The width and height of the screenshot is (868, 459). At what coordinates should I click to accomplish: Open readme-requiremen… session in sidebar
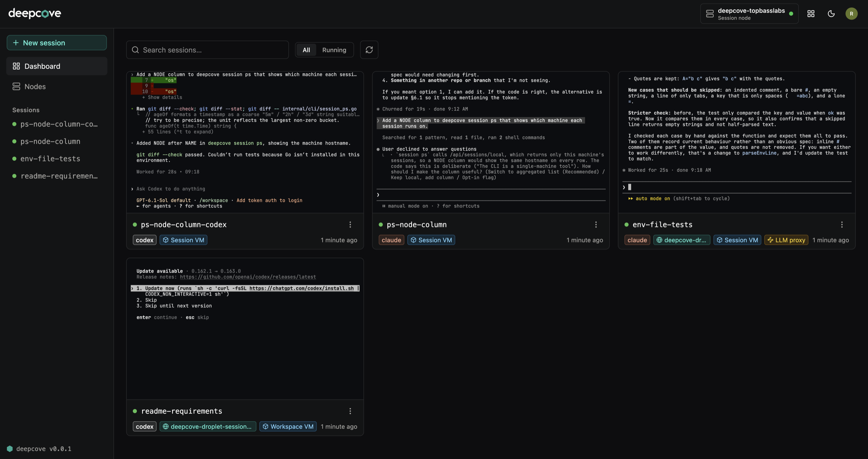tap(57, 176)
